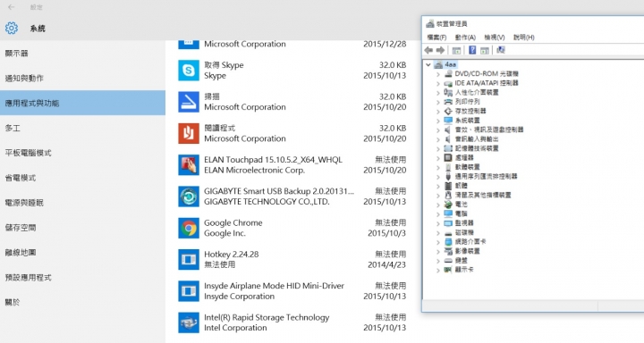Expand the IDE ATA/ATAPI controllers node
Image resolution: width=644 pixels, height=343 pixels.
click(x=437, y=84)
